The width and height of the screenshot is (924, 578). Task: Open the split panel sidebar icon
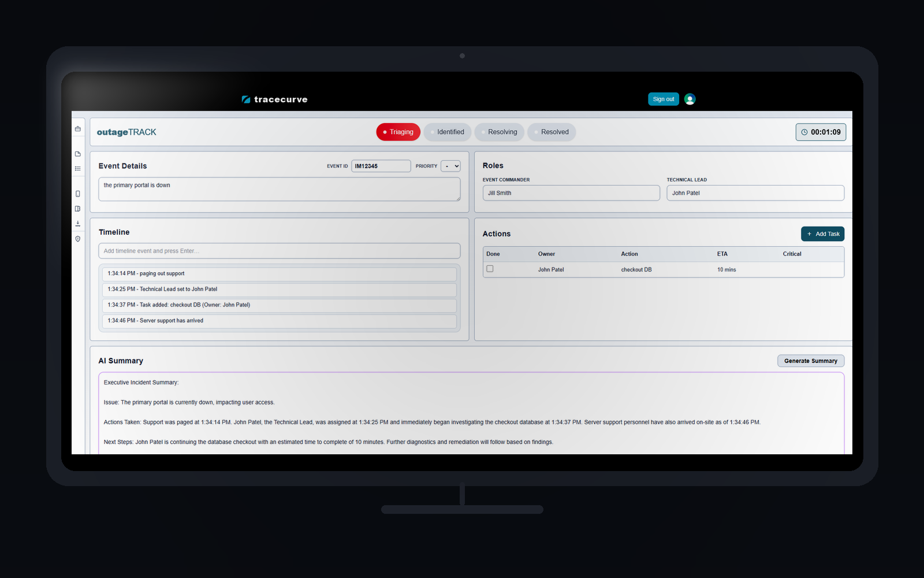click(78, 209)
